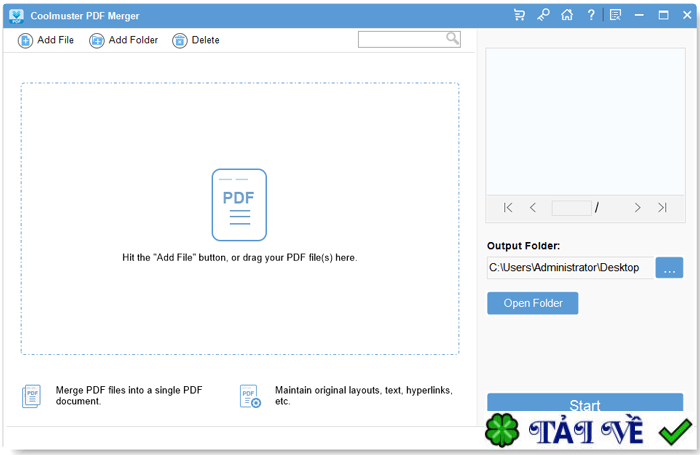The height and width of the screenshot is (455, 700).
Task: Click the merge PDF files feature icon
Action: 31,396
